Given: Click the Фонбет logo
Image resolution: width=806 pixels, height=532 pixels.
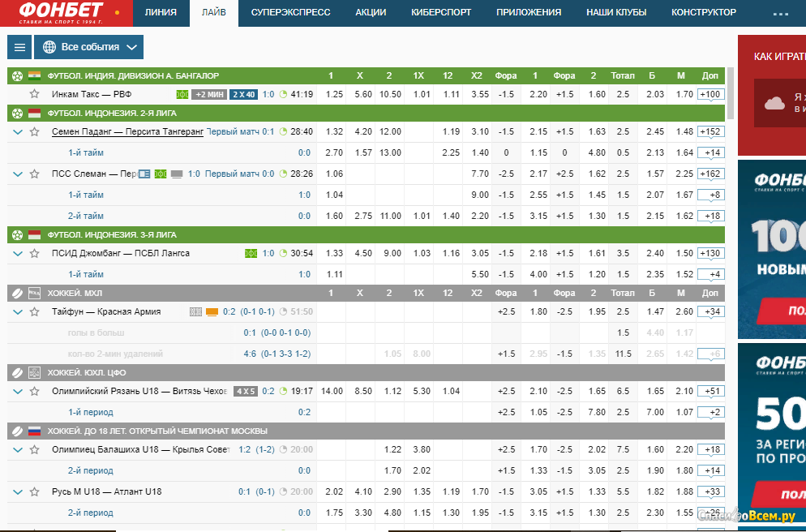Looking at the screenshot, I should pyautogui.click(x=62, y=12).
